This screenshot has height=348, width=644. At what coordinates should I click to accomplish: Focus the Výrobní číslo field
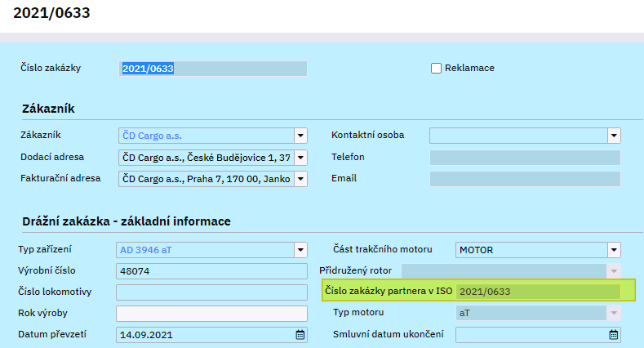coord(211,270)
